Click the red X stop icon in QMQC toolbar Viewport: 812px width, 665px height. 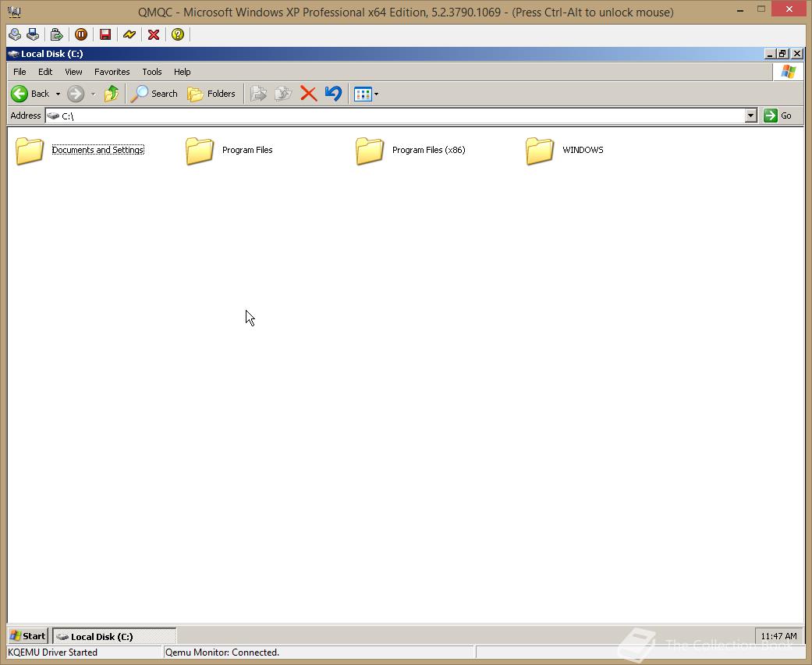click(x=154, y=34)
